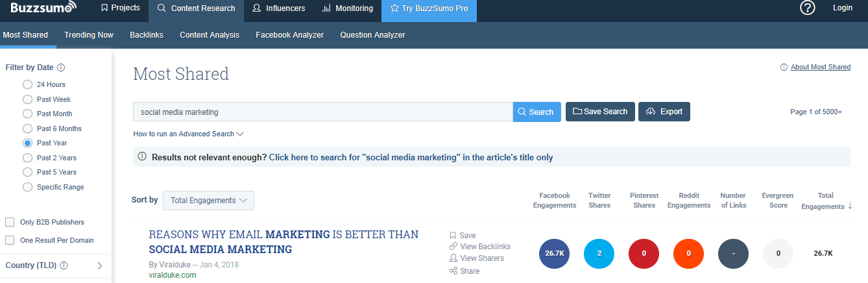
Task: Click the Facebook engagements 26.7K circle
Action: click(x=555, y=254)
